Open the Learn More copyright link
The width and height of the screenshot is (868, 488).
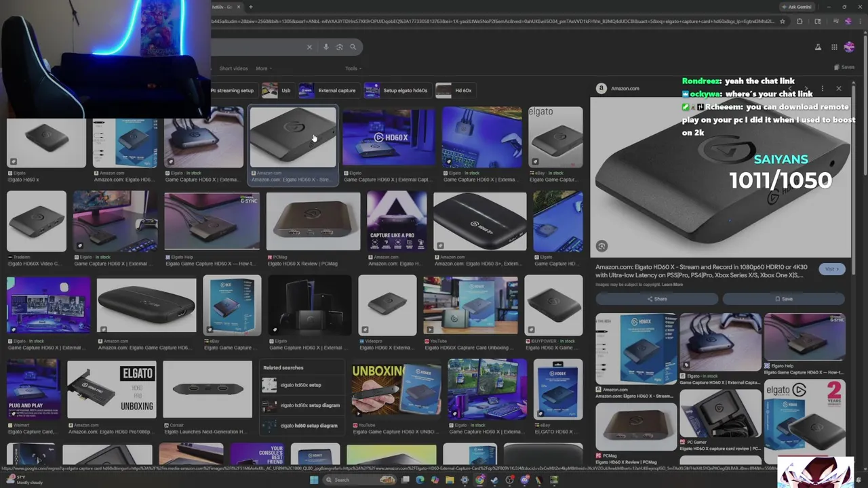[x=672, y=285]
